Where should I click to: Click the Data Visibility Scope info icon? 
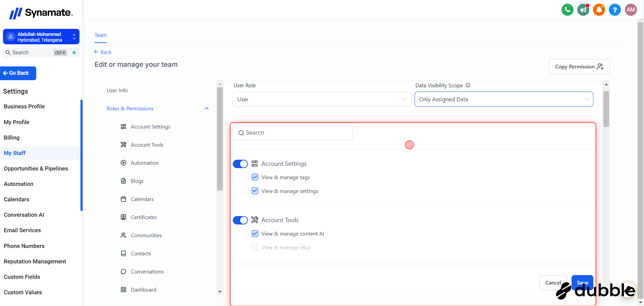click(468, 85)
